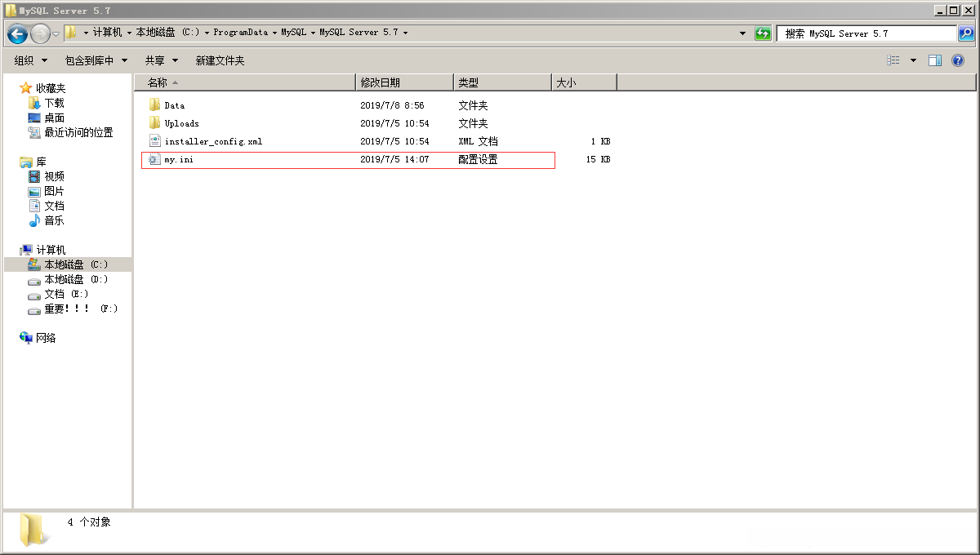Select the Data folder icon
This screenshot has height=555, width=980.
pos(155,104)
